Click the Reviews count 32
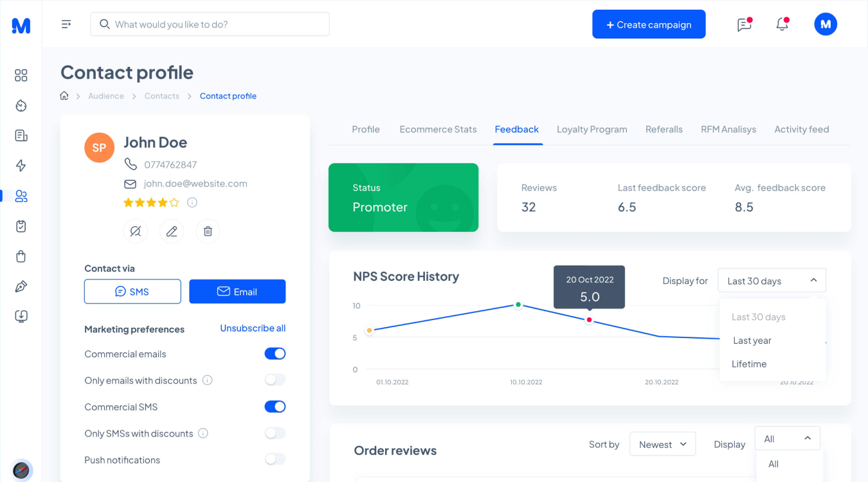Viewport: 868px width, 482px height. pyautogui.click(x=529, y=207)
